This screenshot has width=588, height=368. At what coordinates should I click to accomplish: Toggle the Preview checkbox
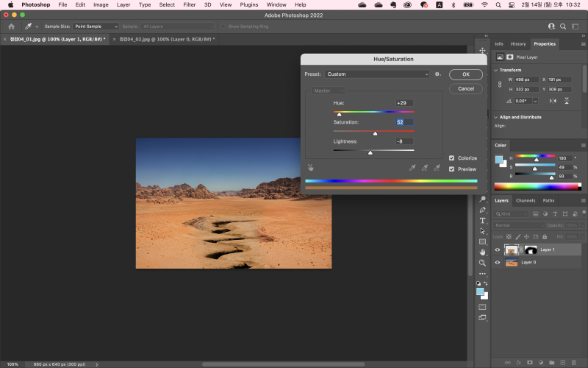[x=451, y=169]
